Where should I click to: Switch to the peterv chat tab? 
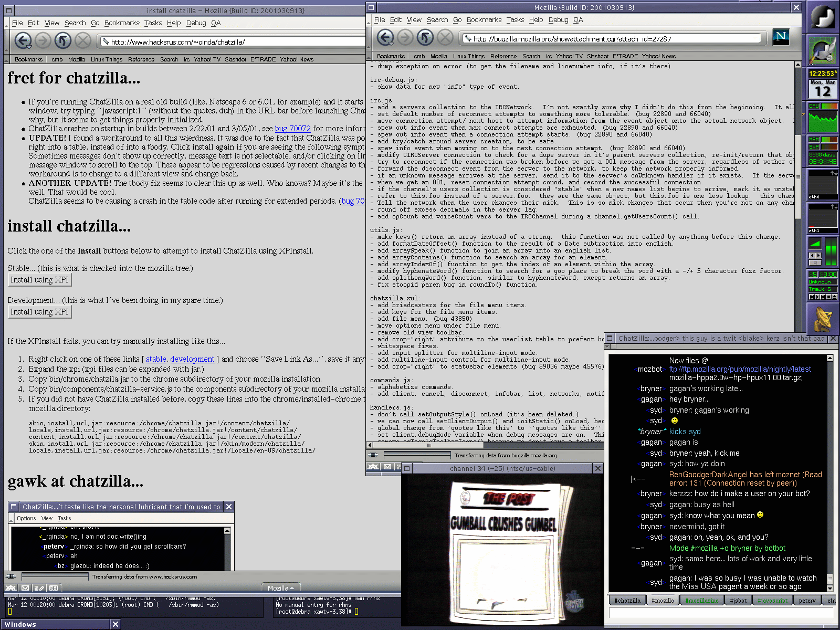807,600
